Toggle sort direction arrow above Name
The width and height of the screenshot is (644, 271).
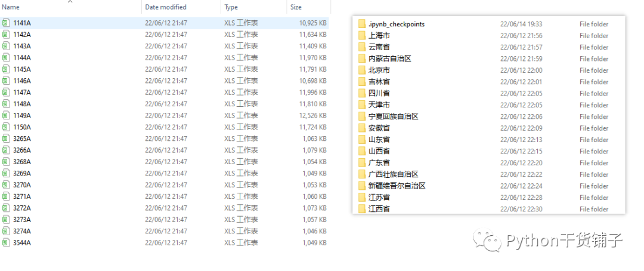(x=70, y=2)
